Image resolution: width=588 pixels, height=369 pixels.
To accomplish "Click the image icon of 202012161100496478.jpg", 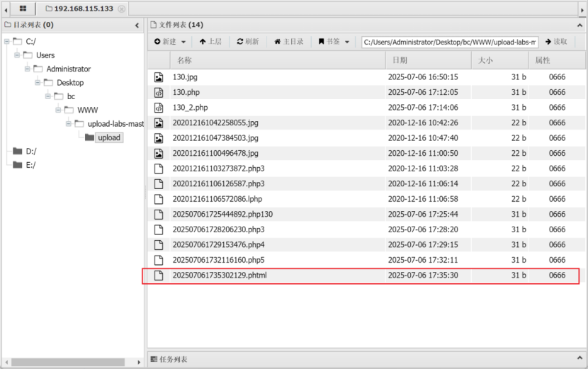I will (x=159, y=154).
